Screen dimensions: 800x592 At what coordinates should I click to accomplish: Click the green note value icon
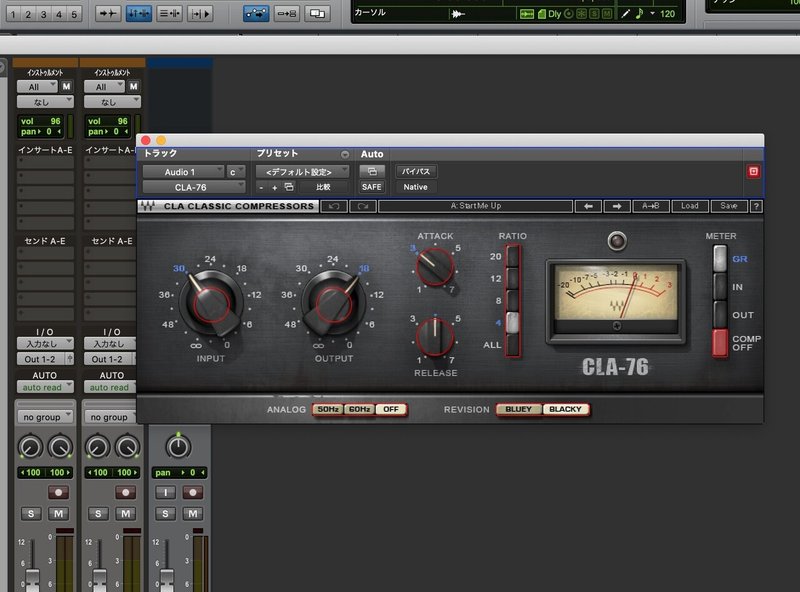click(x=639, y=14)
